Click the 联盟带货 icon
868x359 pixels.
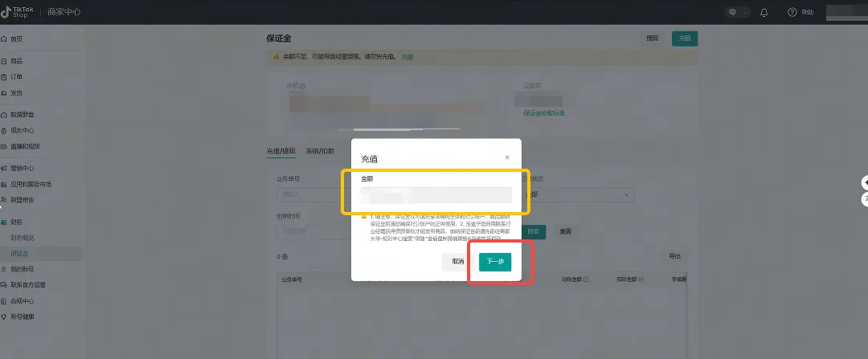click(x=4, y=200)
